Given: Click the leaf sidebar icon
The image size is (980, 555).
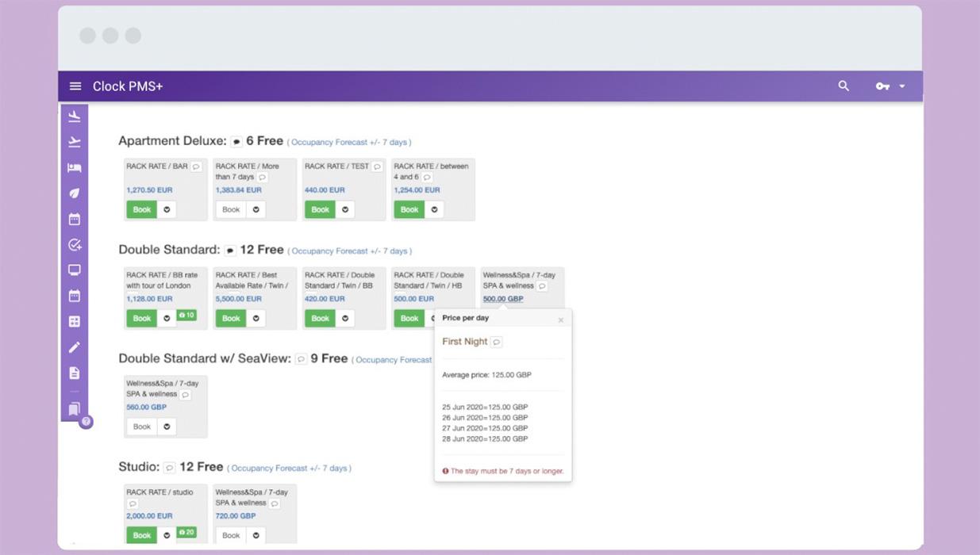Looking at the screenshot, I should [x=75, y=193].
